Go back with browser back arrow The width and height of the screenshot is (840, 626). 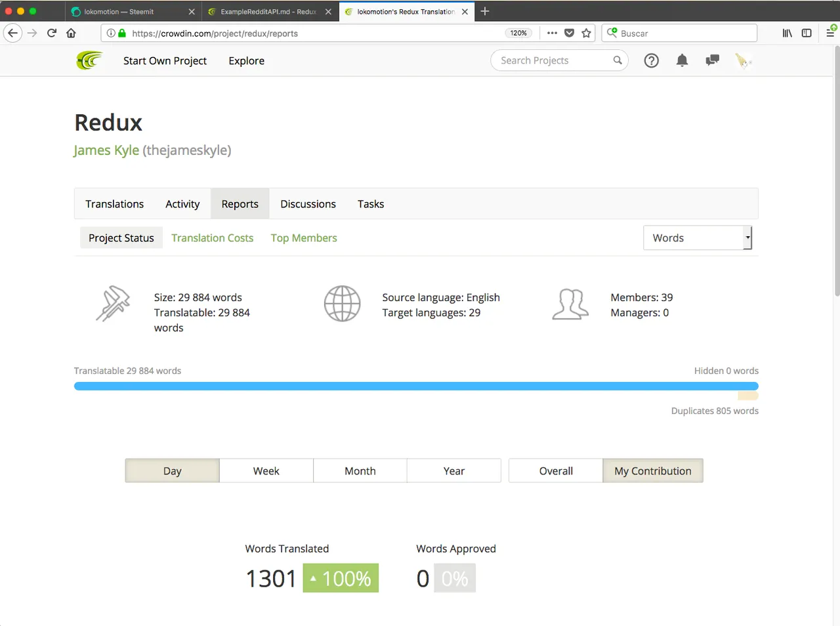pyautogui.click(x=12, y=33)
